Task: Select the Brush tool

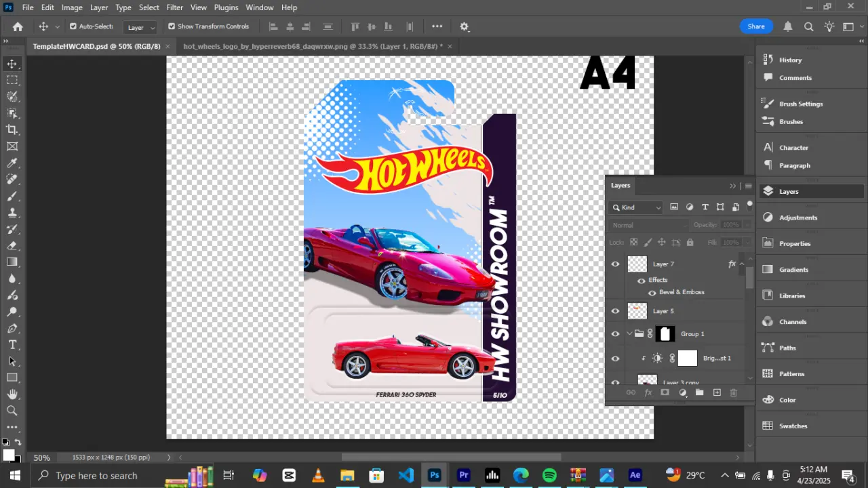Action: click(x=12, y=197)
